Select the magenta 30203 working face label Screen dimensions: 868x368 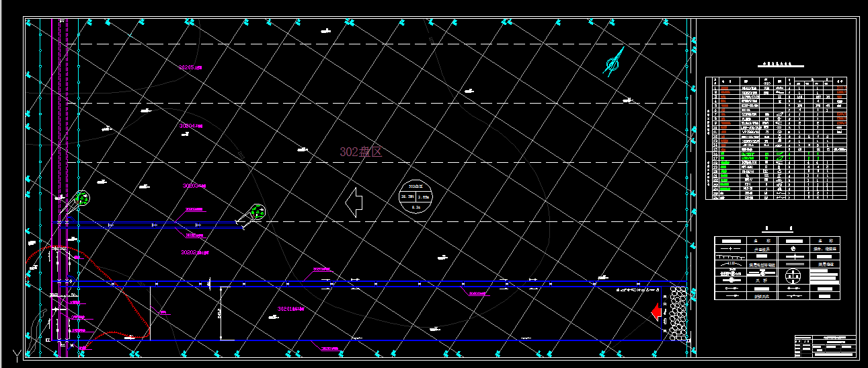click(194, 186)
